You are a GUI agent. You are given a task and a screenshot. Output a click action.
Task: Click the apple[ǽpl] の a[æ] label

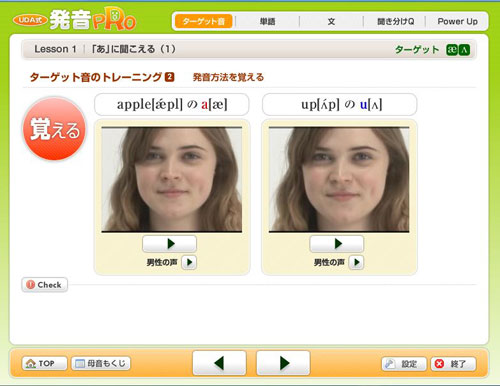(x=172, y=105)
